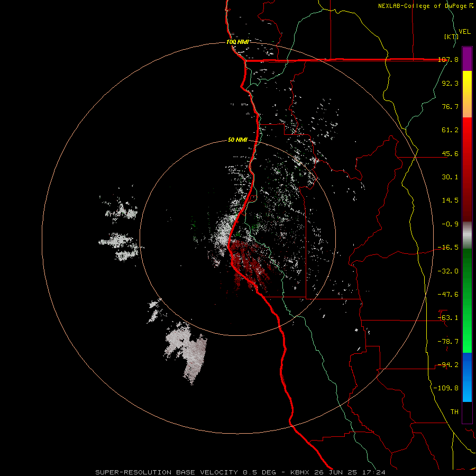The height and width of the screenshot is (476, 476).
Task: Click the 92.3 legend value
Action: [x=450, y=83]
